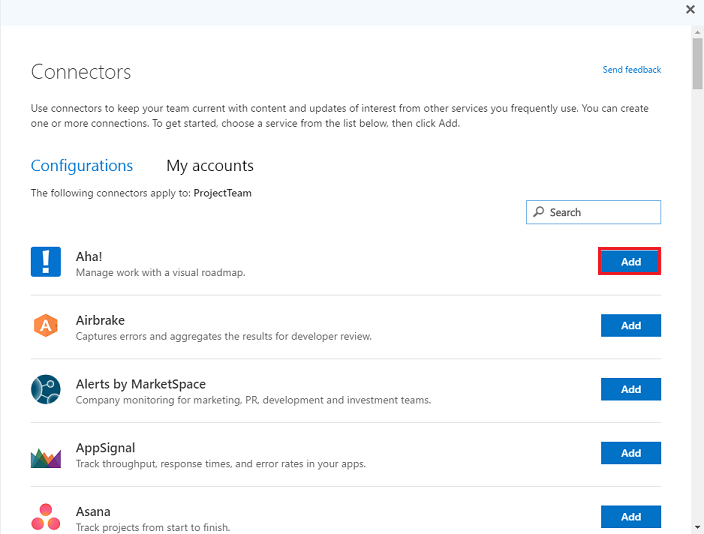Screen dimensions: 704x534
Task: Switch to the My accounts tab
Action: (x=210, y=166)
